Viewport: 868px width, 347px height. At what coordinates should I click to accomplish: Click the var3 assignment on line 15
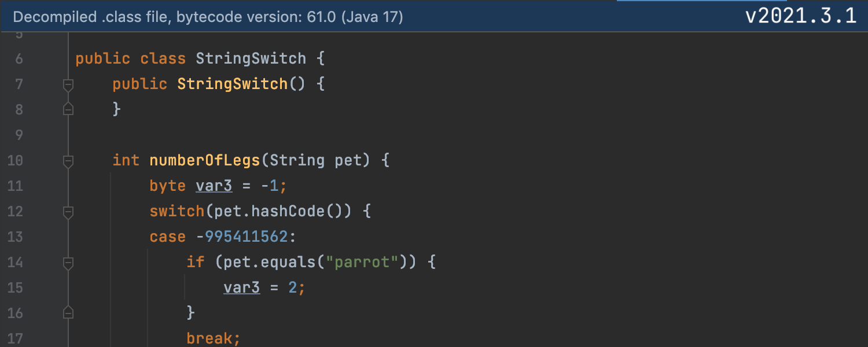(x=241, y=287)
